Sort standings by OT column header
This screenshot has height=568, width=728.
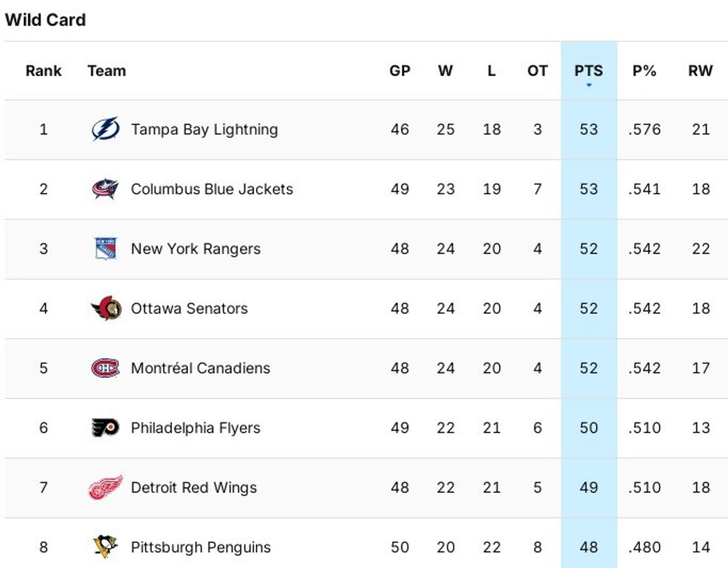click(537, 71)
